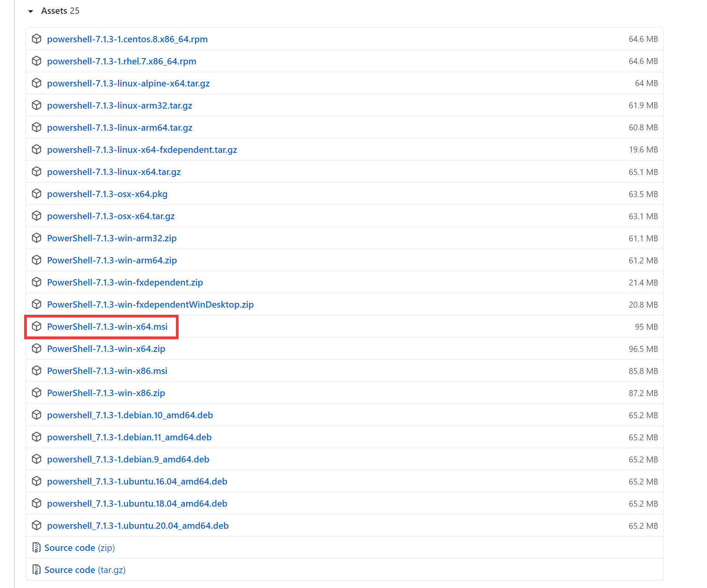Click package icon beside debian.9 deb
Viewport: 707px width, 588px height.
[36, 459]
